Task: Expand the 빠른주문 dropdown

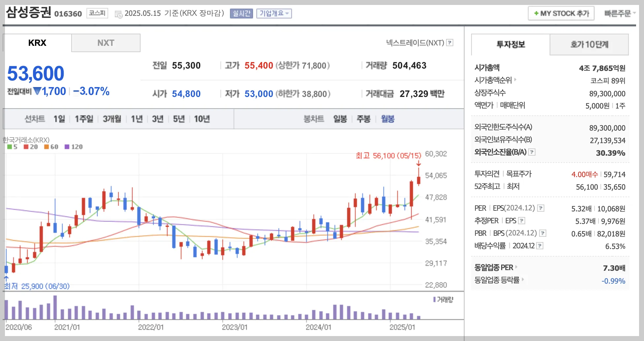Action: click(x=620, y=14)
